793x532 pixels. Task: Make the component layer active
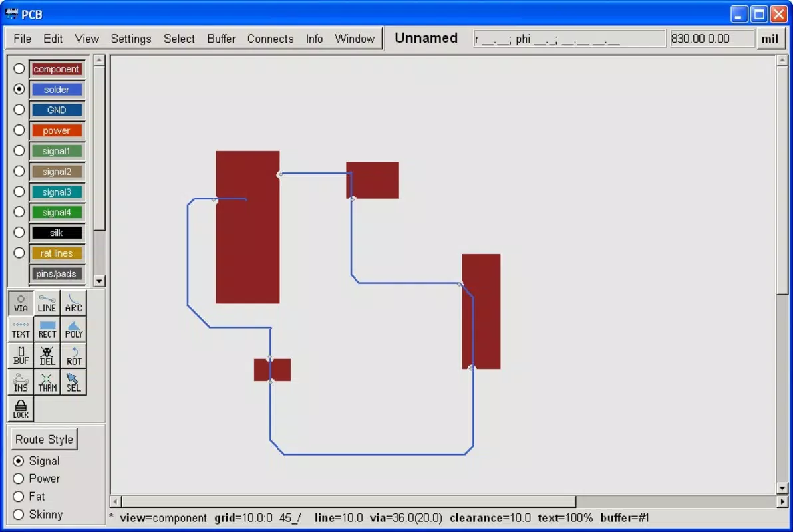[19, 68]
